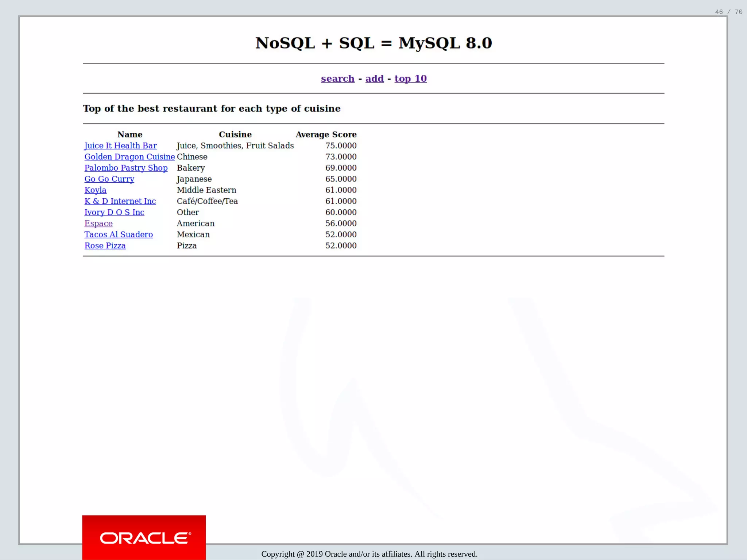Go to the top 10 link
Screen dimensions: 747x560
410,78
